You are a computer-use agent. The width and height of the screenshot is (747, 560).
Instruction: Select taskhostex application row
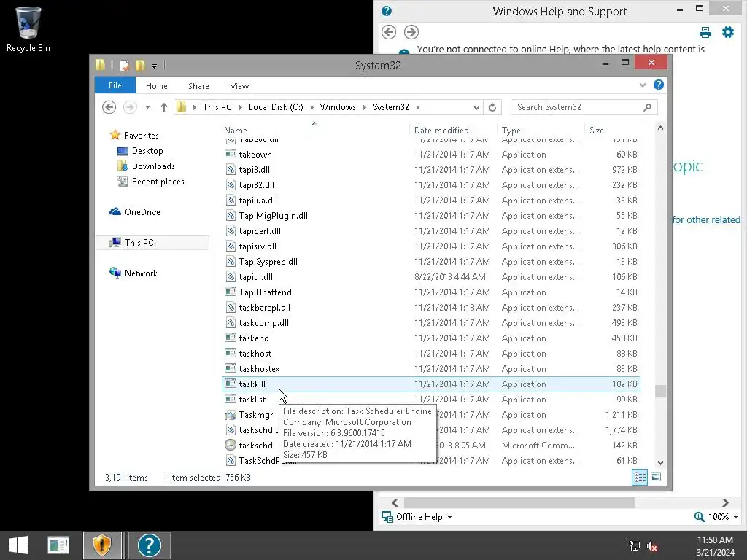(431, 368)
